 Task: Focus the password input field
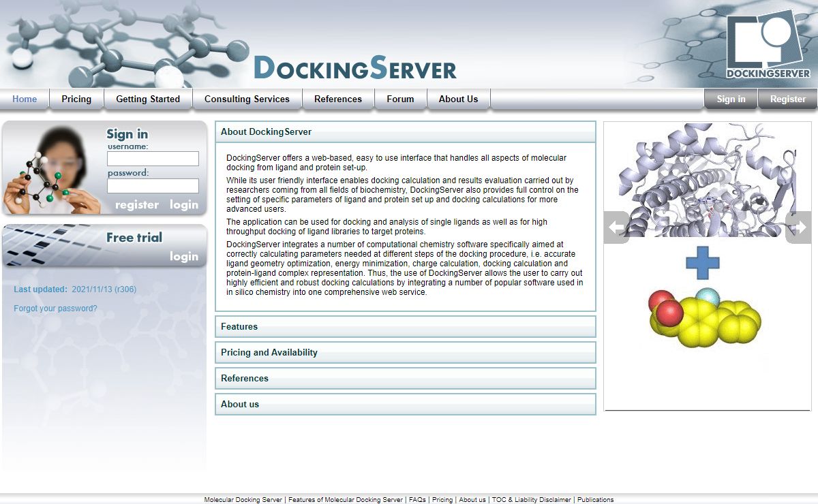153,186
